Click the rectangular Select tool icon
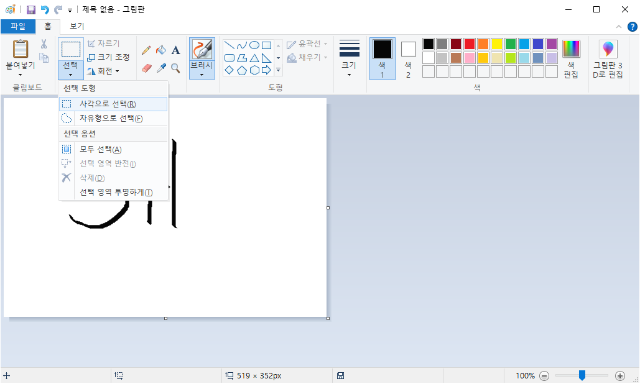Screen dimensions: 640x383 point(71,49)
